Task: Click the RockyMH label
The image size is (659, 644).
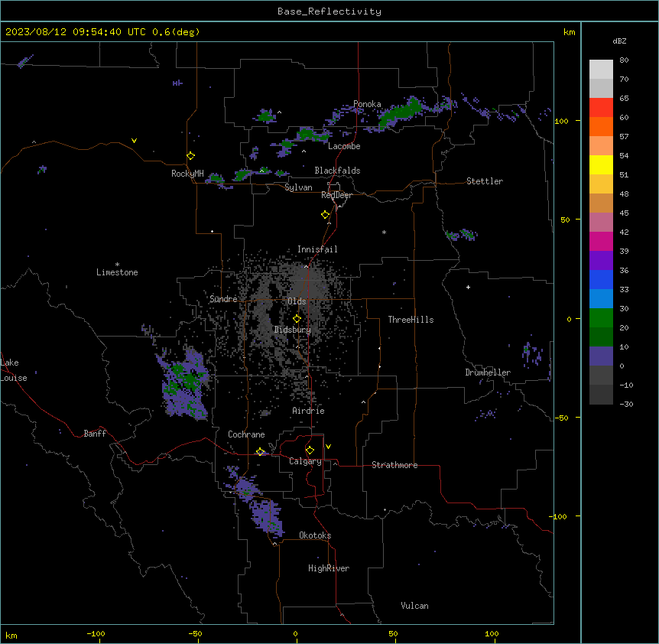Action: tap(187, 174)
